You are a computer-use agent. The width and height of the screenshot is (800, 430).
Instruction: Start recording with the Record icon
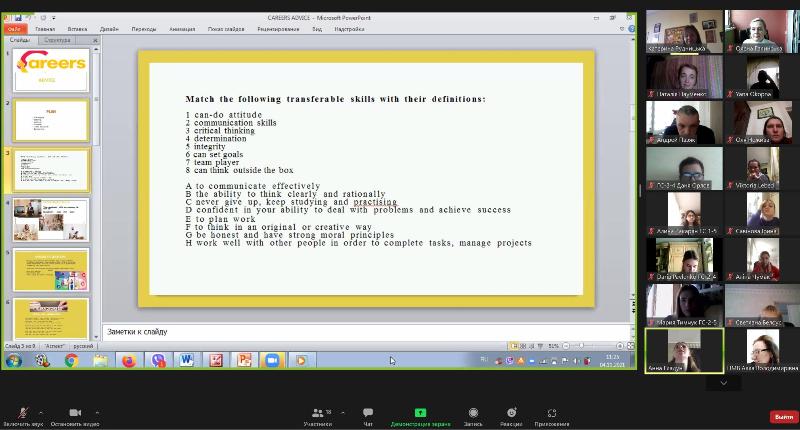473,416
